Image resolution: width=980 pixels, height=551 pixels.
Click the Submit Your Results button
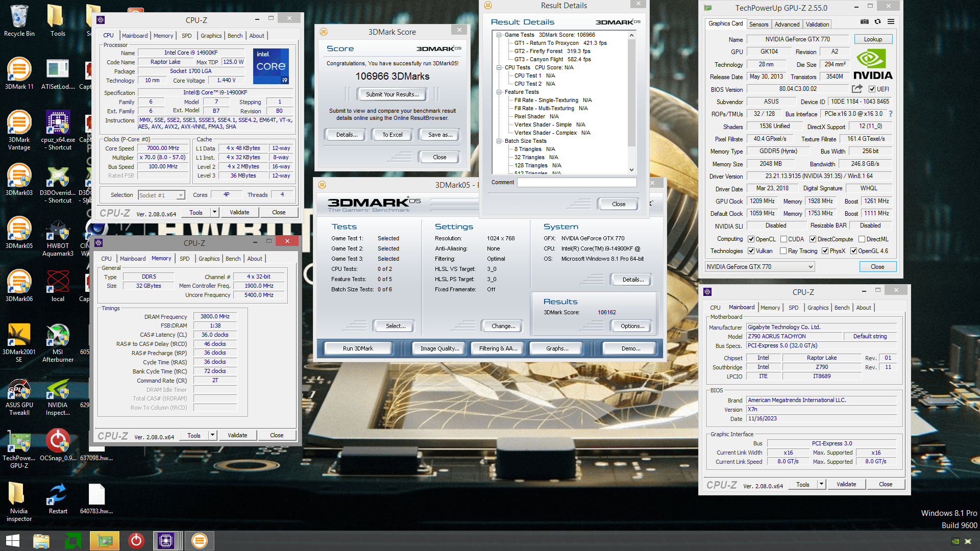coord(392,94)
